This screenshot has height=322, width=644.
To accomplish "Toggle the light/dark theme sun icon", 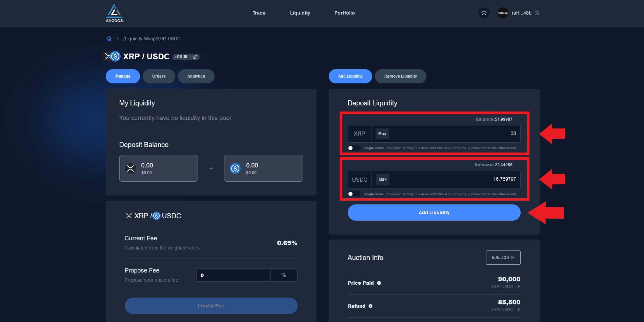I will tap(484, 13).
